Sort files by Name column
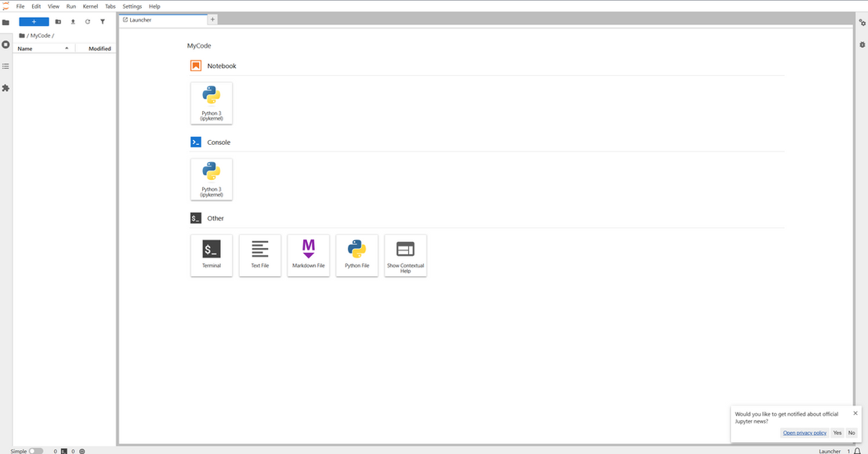 pyautogui.click(x=43, y=49)
